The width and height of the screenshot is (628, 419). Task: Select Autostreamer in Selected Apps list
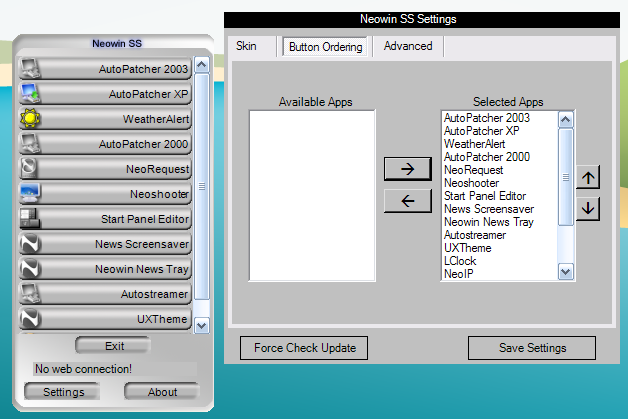tap(499, 235)
